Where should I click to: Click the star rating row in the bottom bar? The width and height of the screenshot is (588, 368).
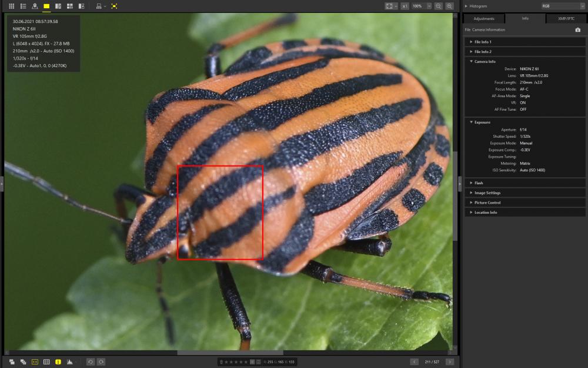click(x=236, y=362)
